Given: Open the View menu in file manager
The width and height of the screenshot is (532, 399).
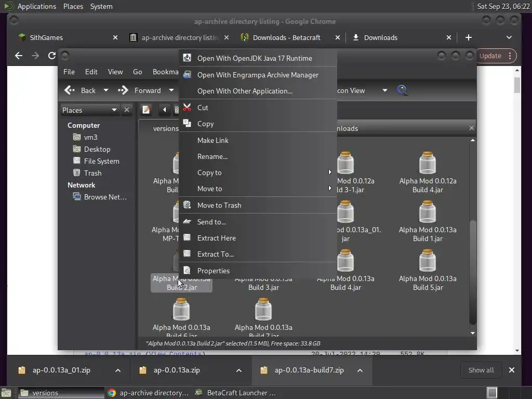Looking at the screenshot, I should click(115, 72).
